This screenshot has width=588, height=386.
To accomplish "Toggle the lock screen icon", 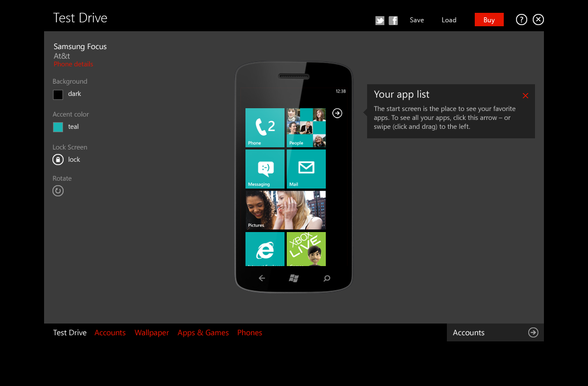I will [58, 160].
